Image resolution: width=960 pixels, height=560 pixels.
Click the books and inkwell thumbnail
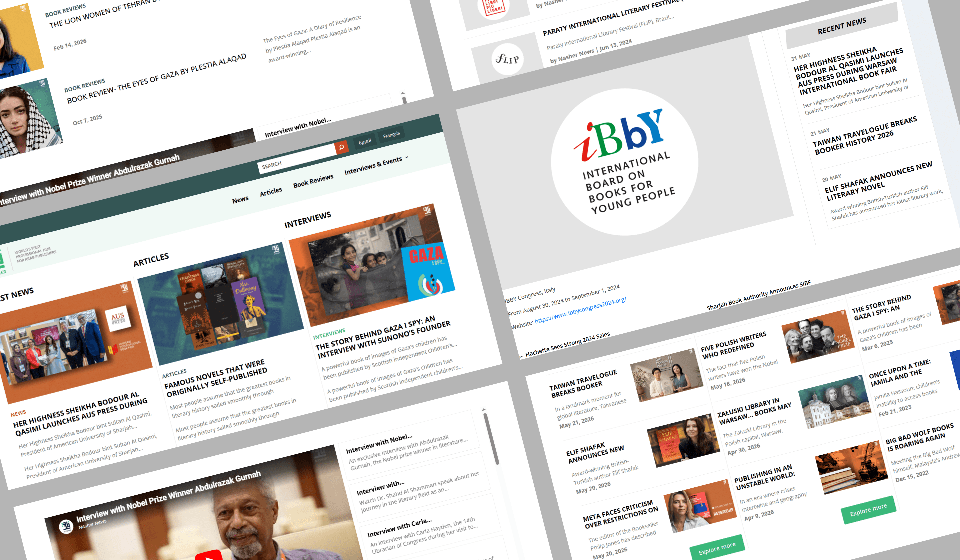[x=852, y=467]
